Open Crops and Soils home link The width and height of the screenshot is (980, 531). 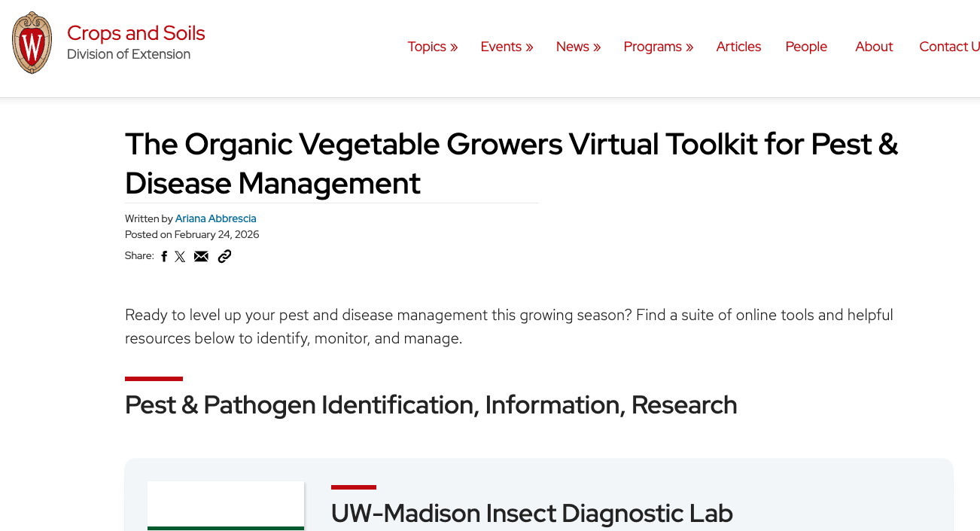[136, 33]
